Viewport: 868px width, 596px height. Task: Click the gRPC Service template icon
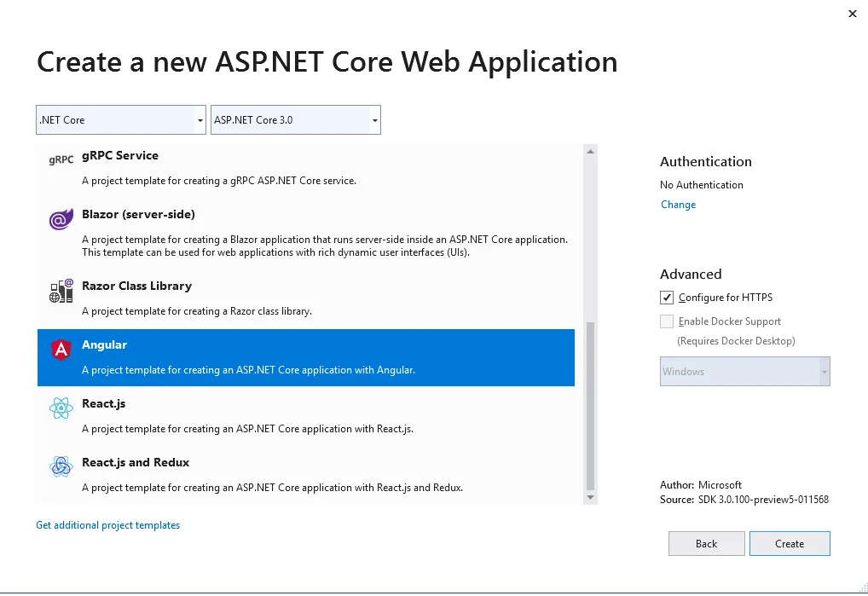pyautogui.click(x=61, y=159)
